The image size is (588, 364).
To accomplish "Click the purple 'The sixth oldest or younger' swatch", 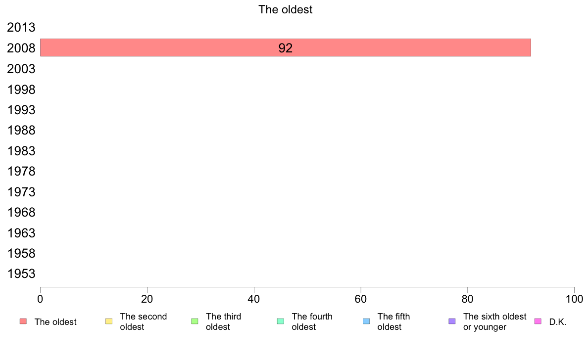I will [452, 321].
